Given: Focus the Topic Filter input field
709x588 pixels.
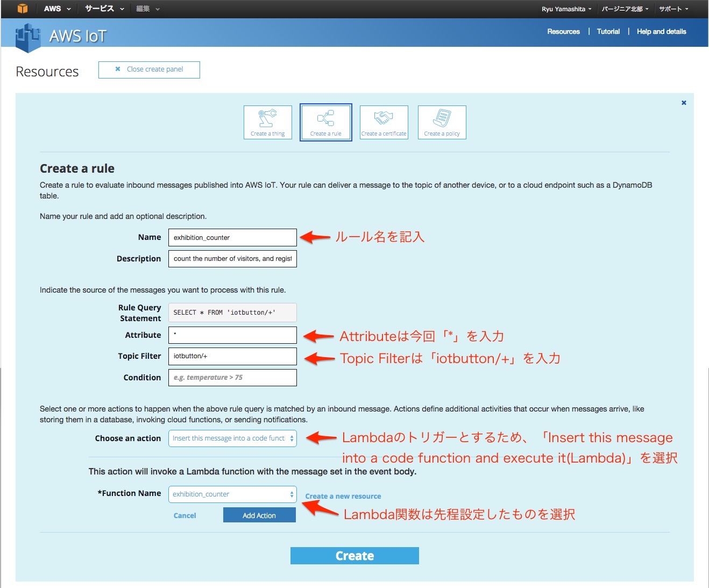Looking at the screenshot, I should (x=232, y=356).
